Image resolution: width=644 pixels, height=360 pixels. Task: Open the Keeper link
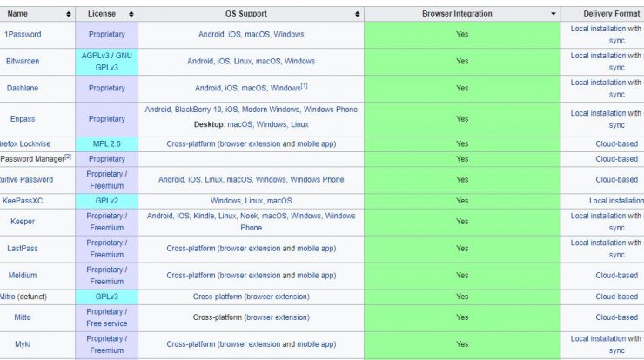(23, 222)
